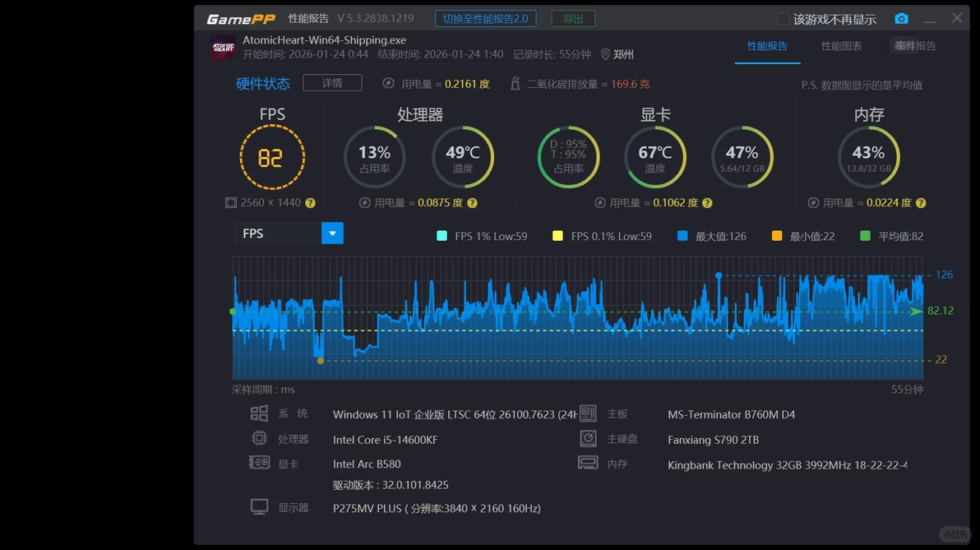This screenshot has width=980, height=550.
Task: Click the FPS 0.1% Low yellow legend swatch
Action: [x=557, y=236]
